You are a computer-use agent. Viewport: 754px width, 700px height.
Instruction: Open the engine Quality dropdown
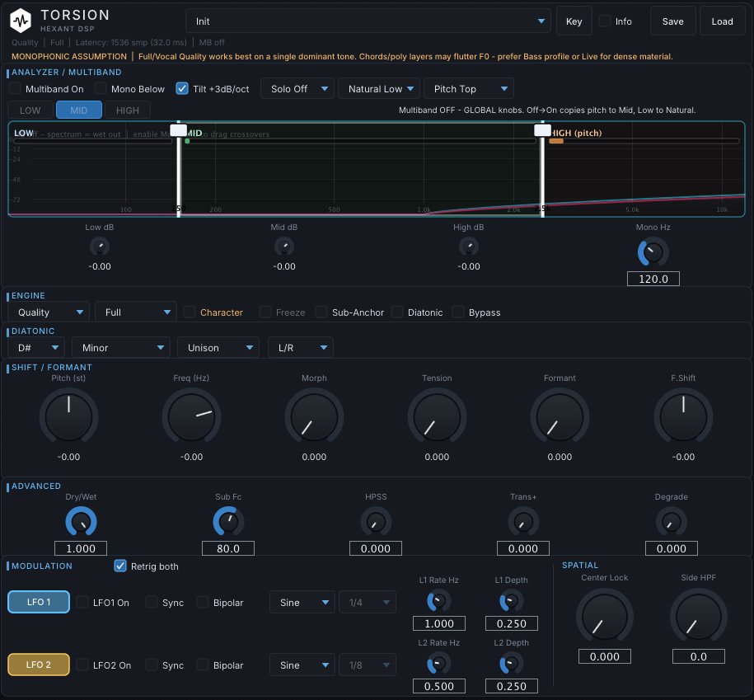(49, 312)
